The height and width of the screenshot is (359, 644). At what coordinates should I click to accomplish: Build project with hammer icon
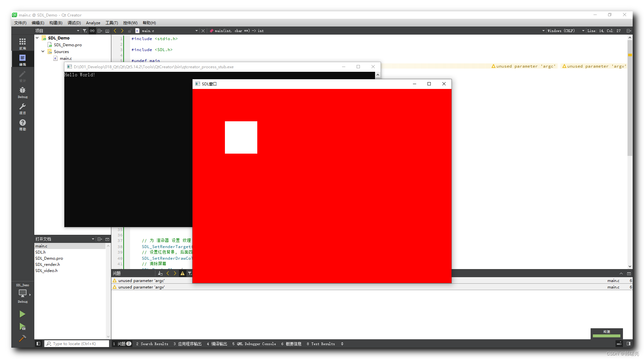coord(22,338)
